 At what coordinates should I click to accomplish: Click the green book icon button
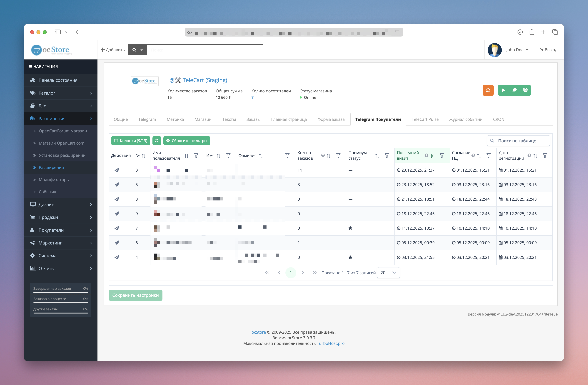(514, 90)
